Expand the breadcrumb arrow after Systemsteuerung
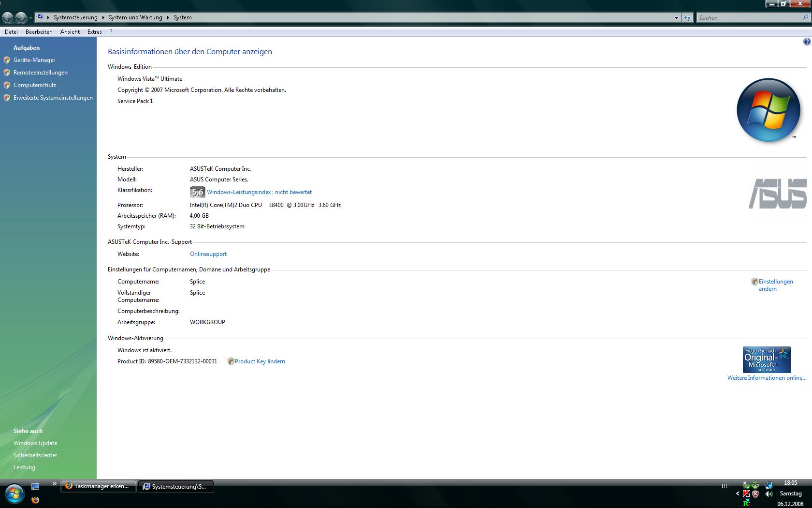The height and width of the screenshot is (508, 812). coord(103,17)
